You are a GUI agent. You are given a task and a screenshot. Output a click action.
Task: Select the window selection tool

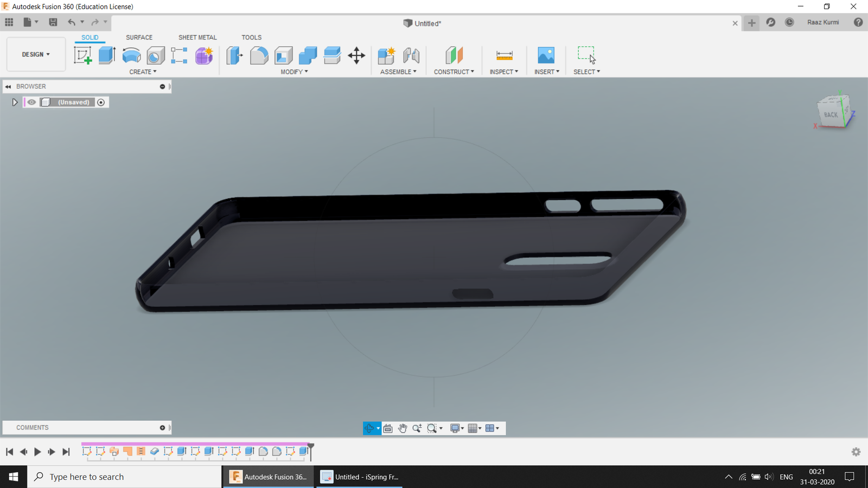click(x=586, y=55)
